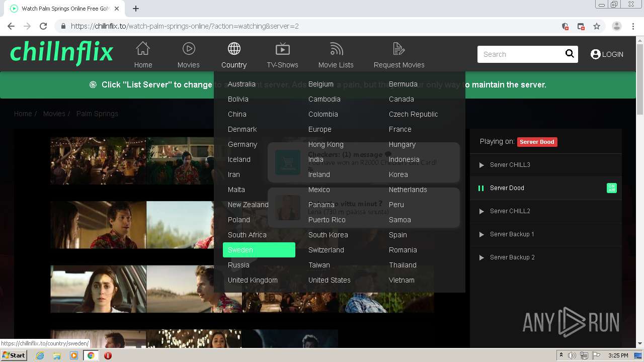The width and height of the screenshot is (644, 362).
Task: Select Sweden from country list
Action: click(x=259, y=250)
